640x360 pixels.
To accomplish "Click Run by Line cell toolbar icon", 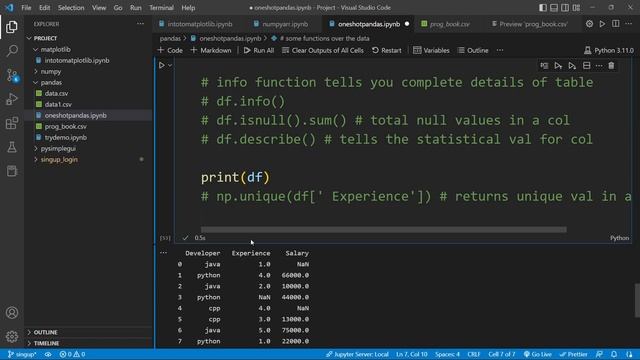I will coord(544,66).
